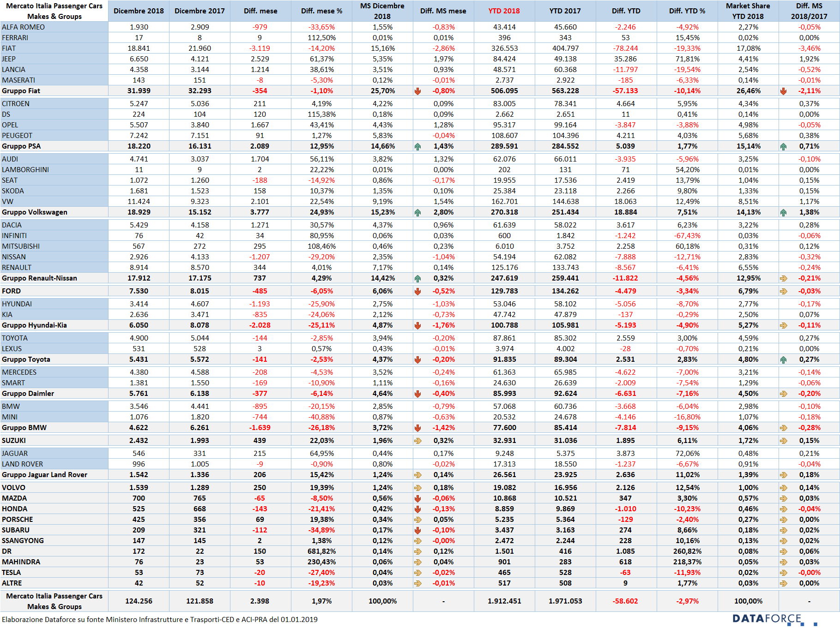Click the green up arrow in Gruppo Volkswagen monthly MS

coord(417,212)
